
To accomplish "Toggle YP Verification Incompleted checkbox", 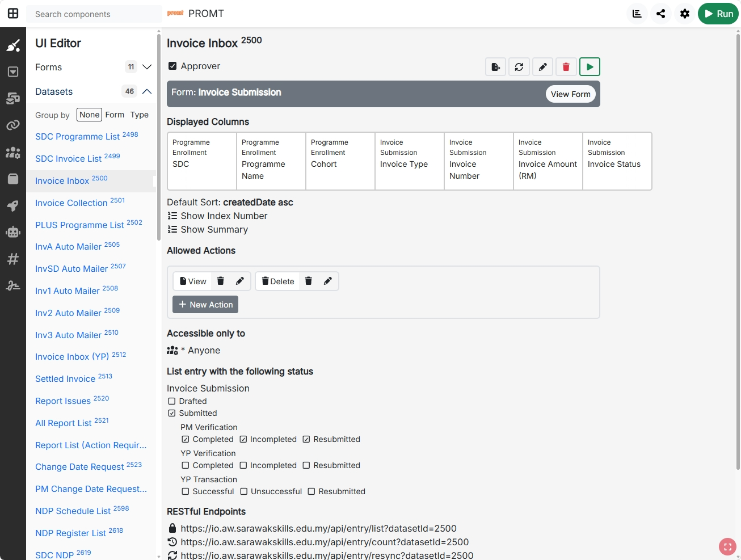I will [243, 465].
